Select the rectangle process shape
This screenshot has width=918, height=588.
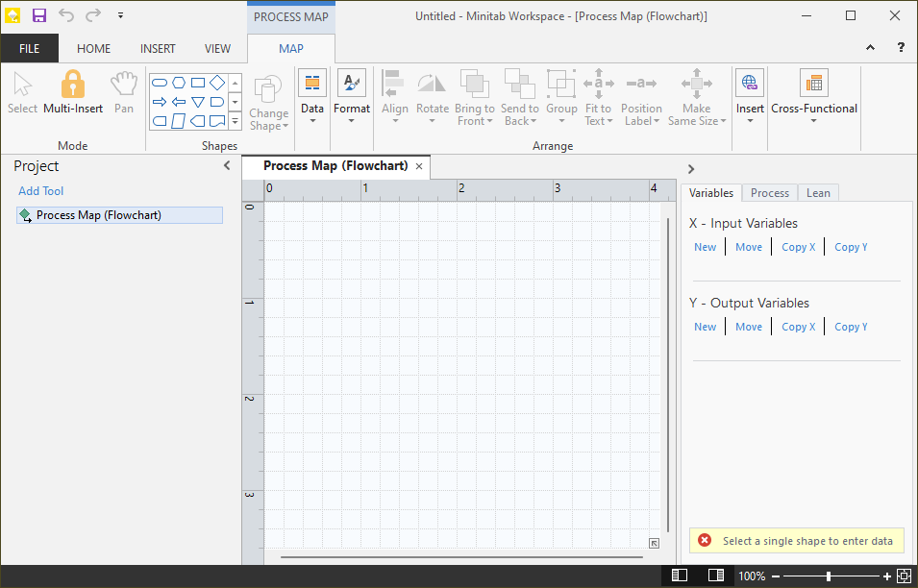[x=196, y=82]
